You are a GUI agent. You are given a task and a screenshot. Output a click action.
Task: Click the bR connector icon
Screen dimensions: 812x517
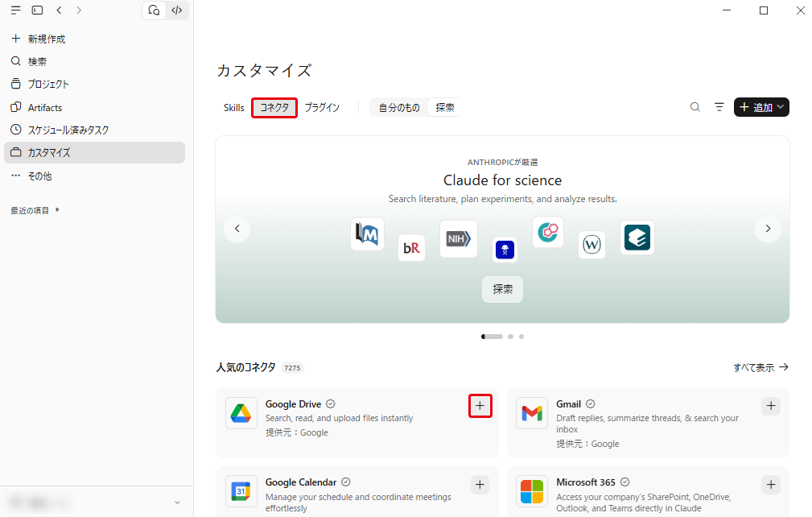click(412, 248)
